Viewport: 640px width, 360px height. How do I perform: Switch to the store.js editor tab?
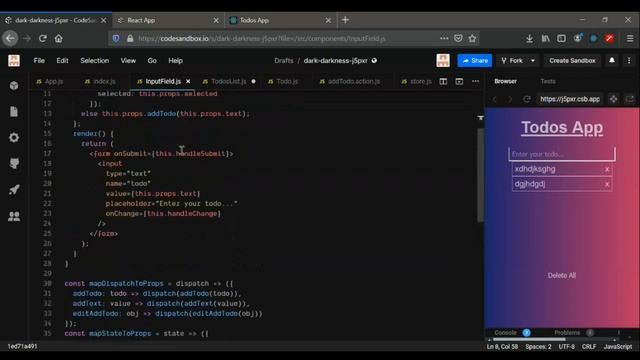click(416, 81)
